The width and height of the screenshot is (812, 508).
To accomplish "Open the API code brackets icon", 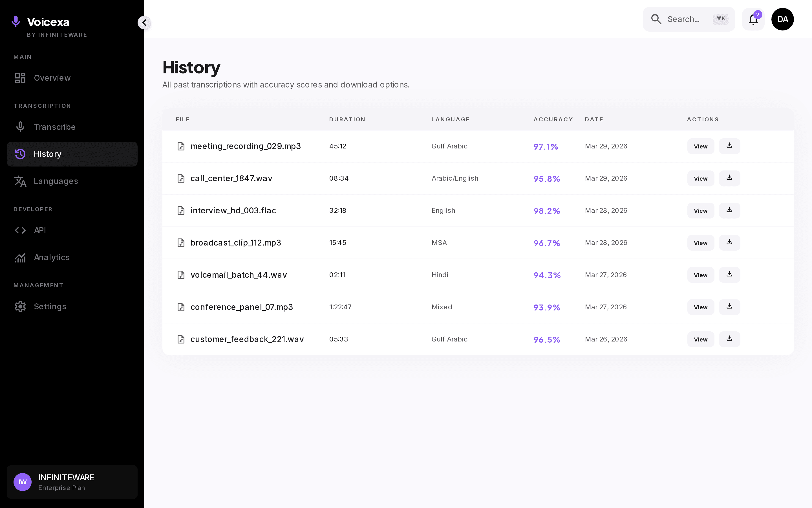I will [x=20, y=231].
